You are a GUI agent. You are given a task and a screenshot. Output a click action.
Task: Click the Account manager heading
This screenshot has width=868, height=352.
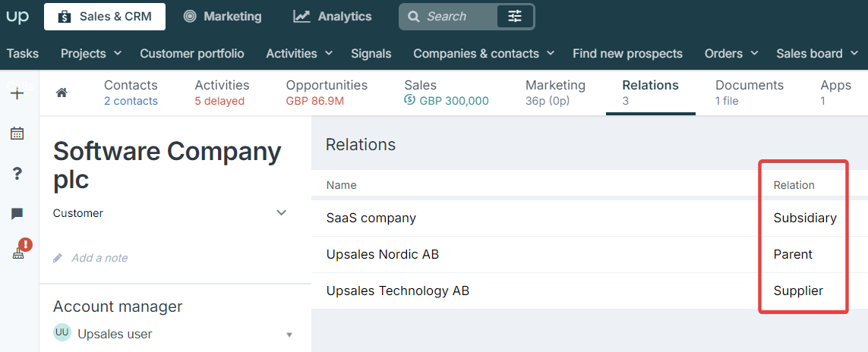pos(118,306)
